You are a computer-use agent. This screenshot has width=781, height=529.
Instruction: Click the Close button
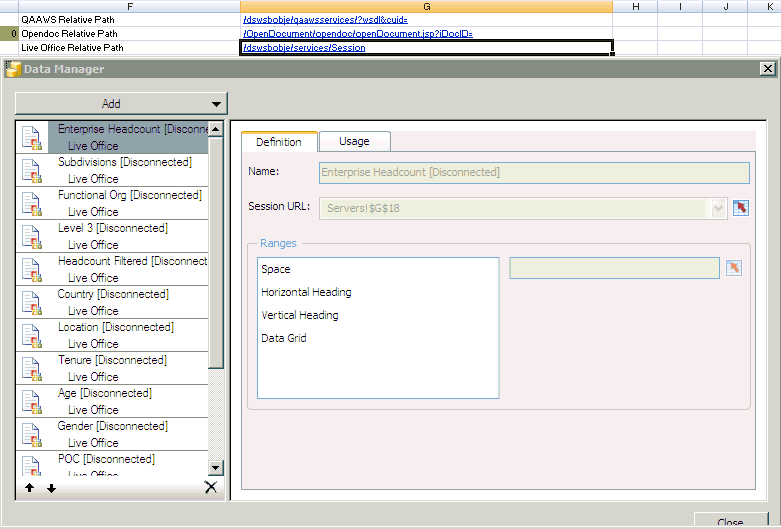pos(730,522)
